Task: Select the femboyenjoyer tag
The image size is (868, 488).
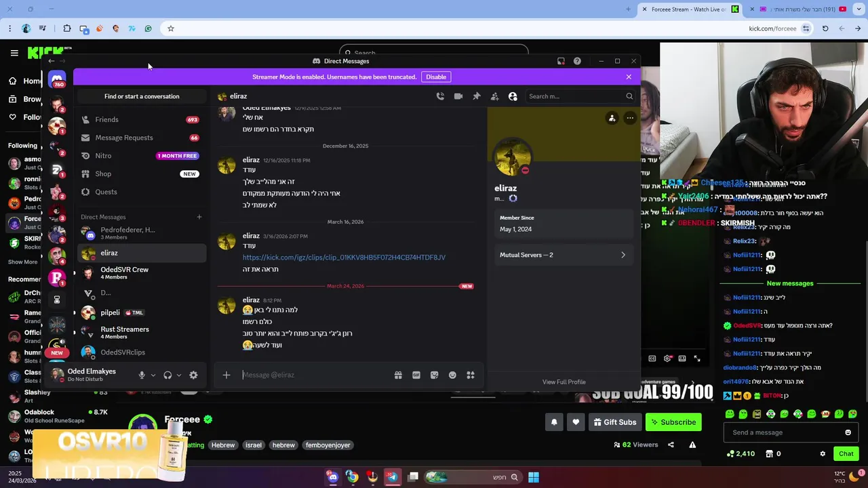Action: point(328,445)
